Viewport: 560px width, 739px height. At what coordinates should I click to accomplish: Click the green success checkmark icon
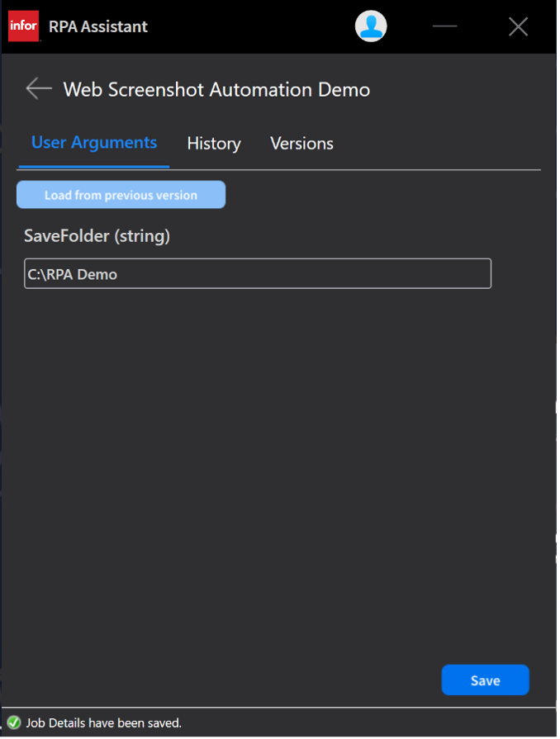14,722
